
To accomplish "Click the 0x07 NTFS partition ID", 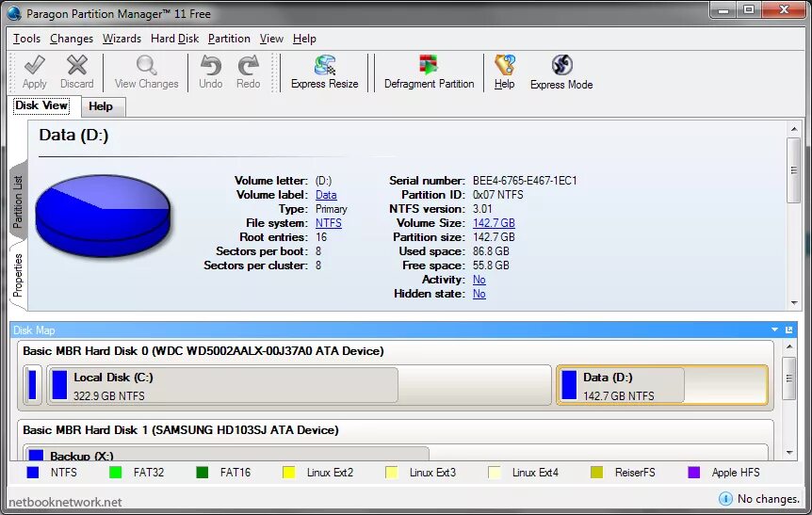I will coord(497,195).
